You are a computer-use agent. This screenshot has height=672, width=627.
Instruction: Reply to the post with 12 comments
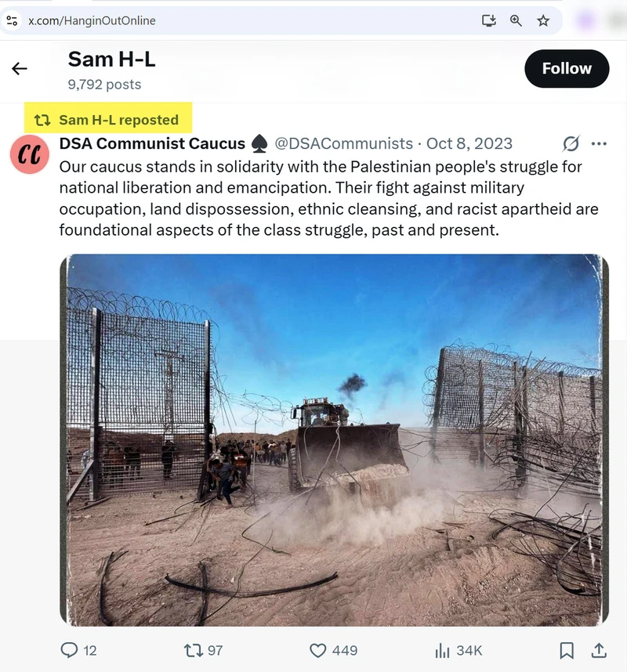coord(78,650)
